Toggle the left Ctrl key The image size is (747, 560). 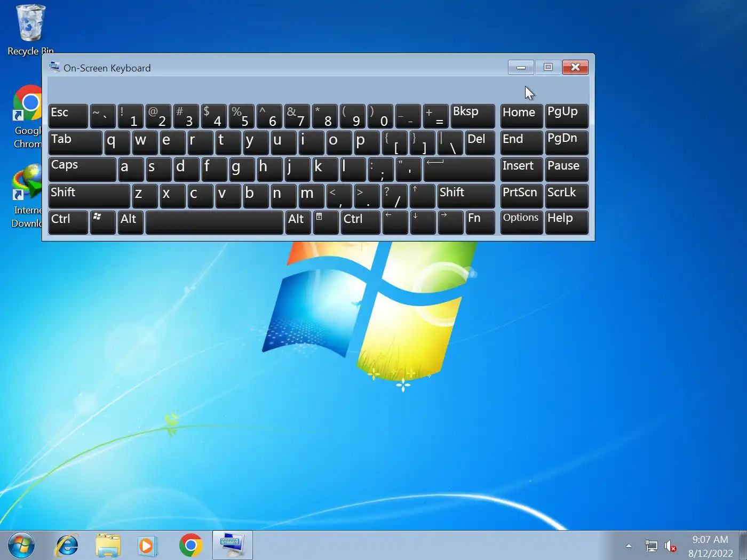[x=68, y=222]
